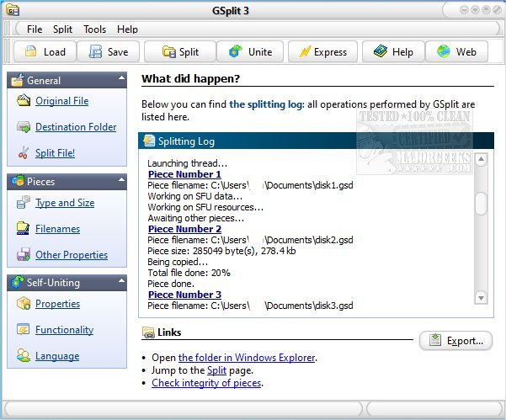
Task: Click the scissors Split File! icon
Action: [x=22, y=154]
